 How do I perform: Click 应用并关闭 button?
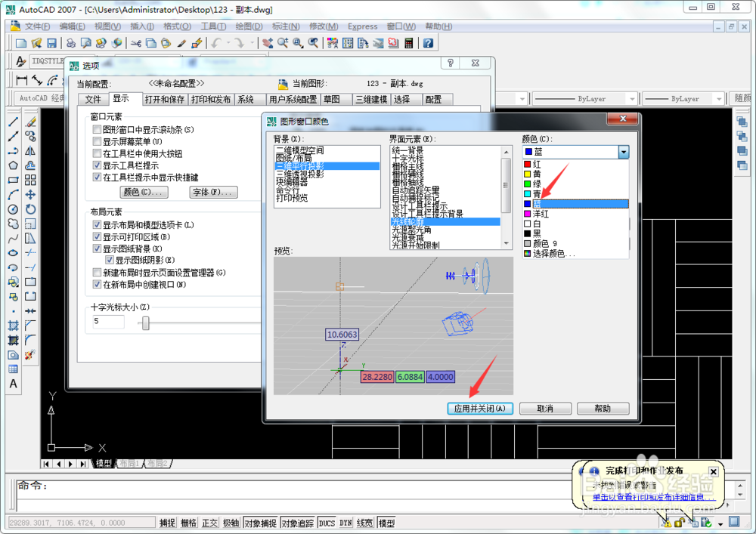coord(480,409)
